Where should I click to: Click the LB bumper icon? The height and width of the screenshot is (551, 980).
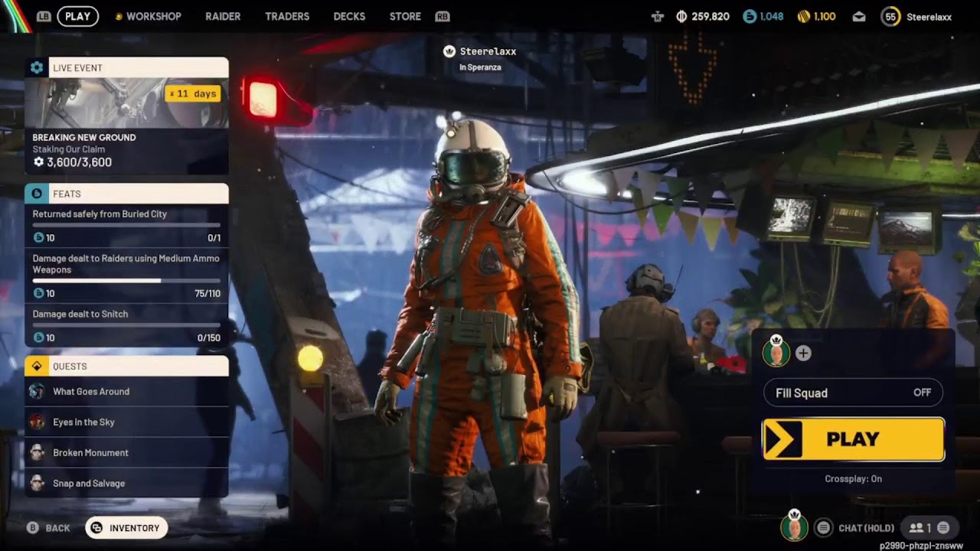click(44, 16)
